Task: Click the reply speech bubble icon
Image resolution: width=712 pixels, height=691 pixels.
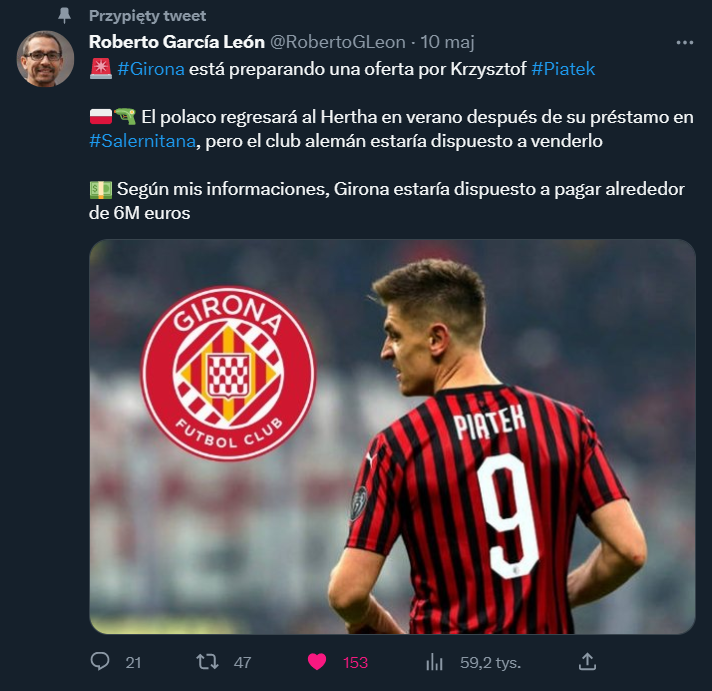Action: [x=100, y=662]
